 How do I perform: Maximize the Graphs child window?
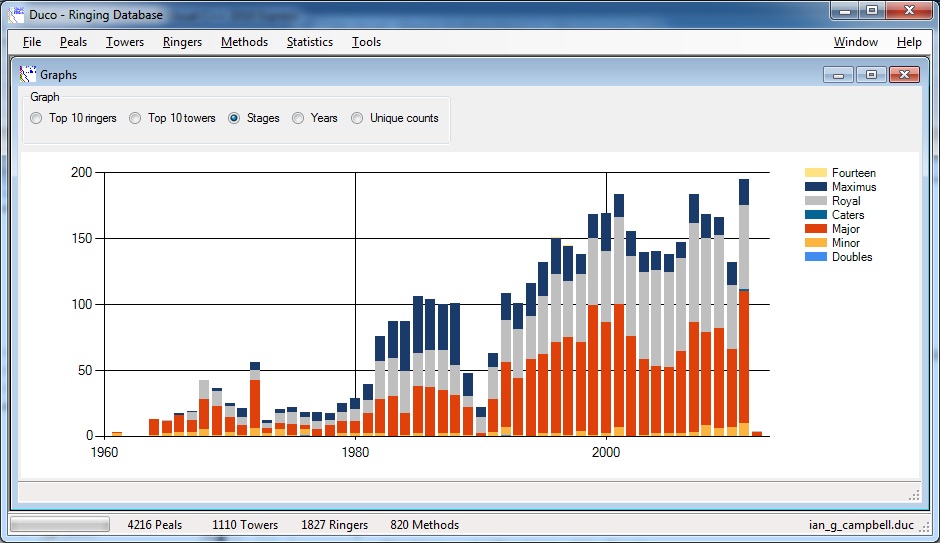pyautogui.click(x=871, y=75)
